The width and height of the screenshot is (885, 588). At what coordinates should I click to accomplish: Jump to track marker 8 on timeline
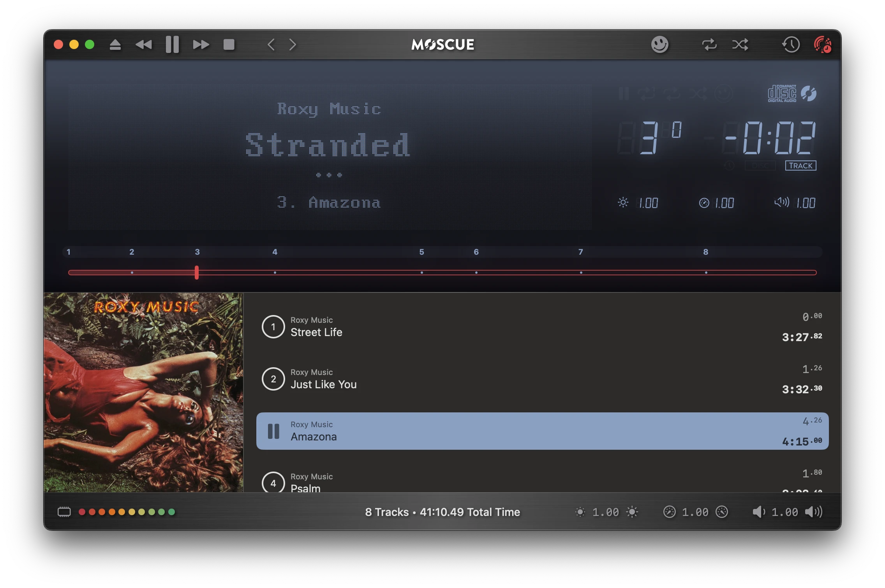click(x=705, y=252)
